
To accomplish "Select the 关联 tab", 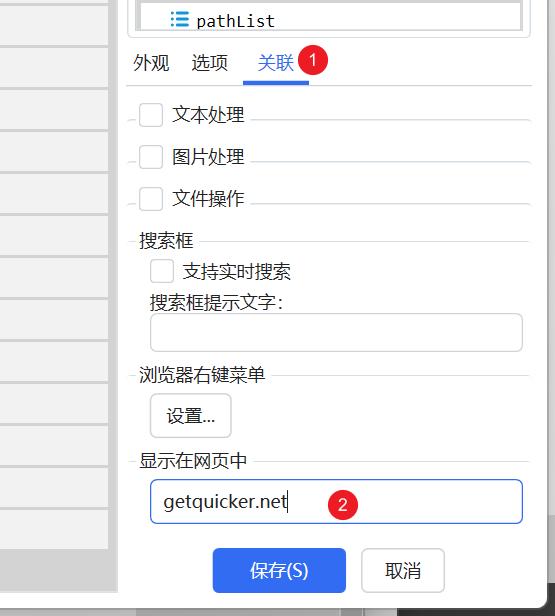I will pyautogui.click(x=276, y=63).
